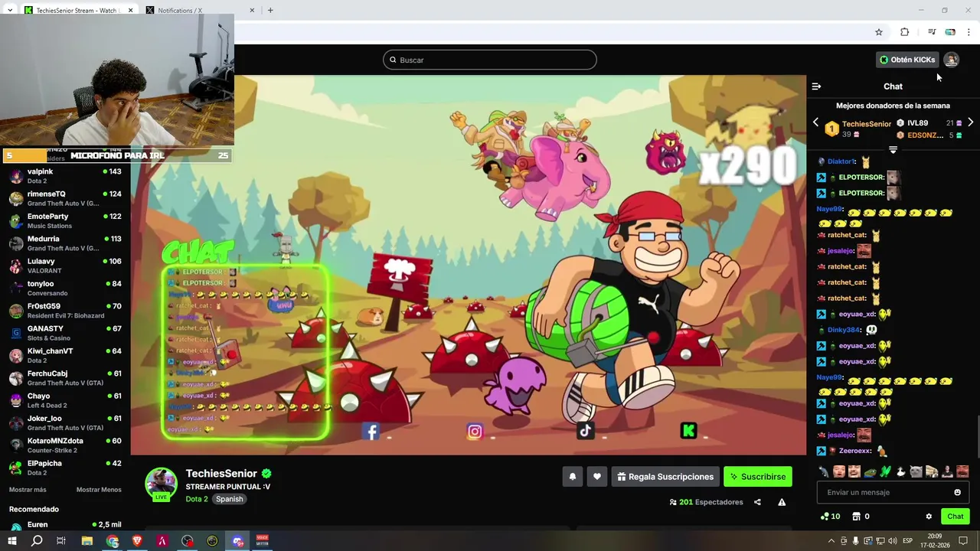Click Regala Suscripciones button
Screen dimensions: 980x551
pyautogui.click(x=665, y=477)
